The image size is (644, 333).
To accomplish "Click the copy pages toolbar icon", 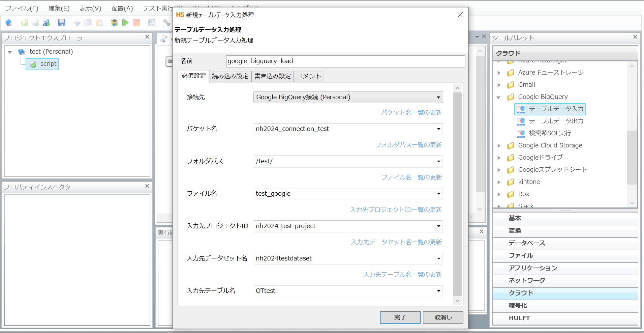I will (x=88, y=23).
